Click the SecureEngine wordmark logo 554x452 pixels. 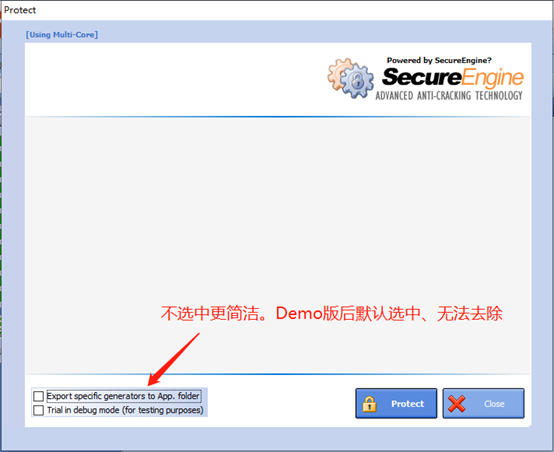(453, 78)
